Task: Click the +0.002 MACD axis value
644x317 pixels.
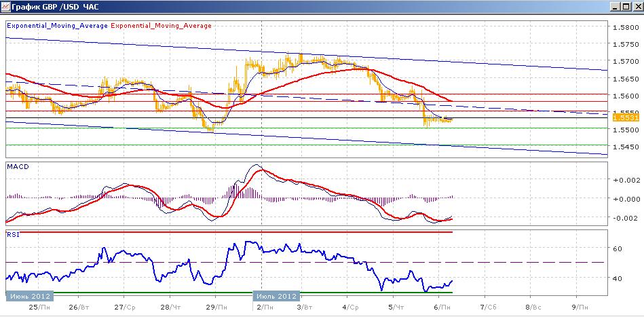Action: pos(626,180)
